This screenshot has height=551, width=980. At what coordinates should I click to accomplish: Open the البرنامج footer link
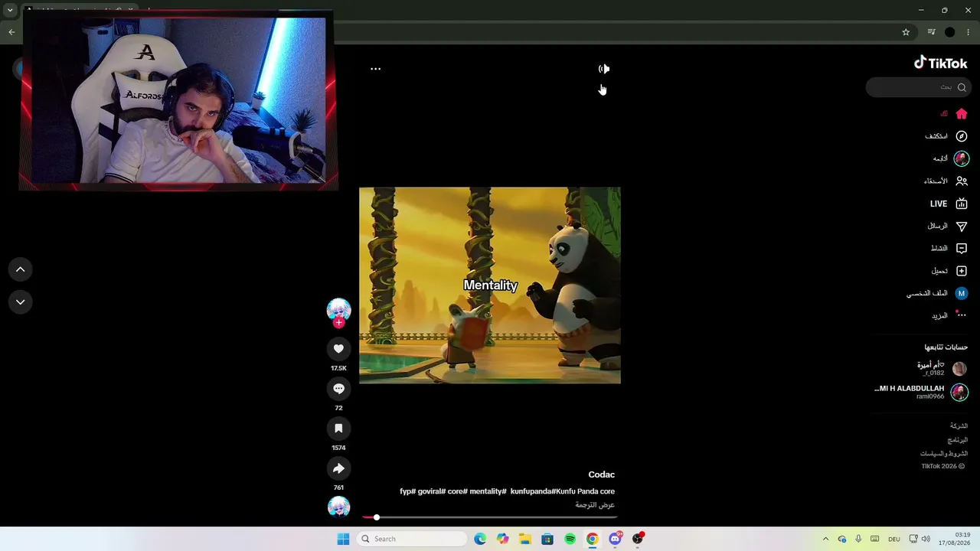tap(958, 440)
